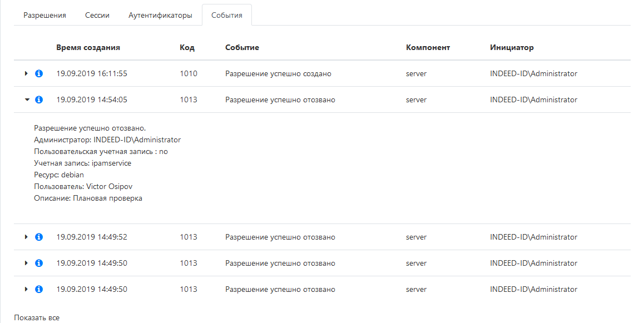The width and height of the screenshot is (644, 323).
Task: Collapse the expanded 14:54:05 event details
Action: pyautogui.click(x=26, y=100)
